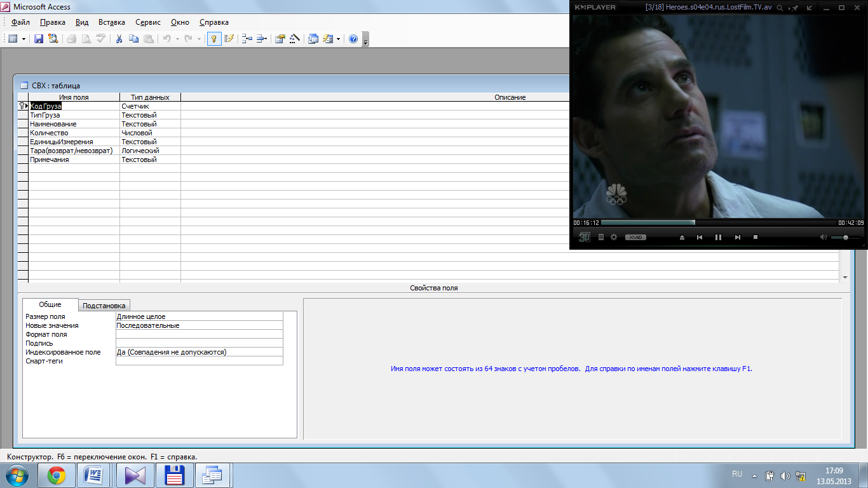The image size is (868, 488).
Task: Select the Тара(возврат/невозврат) field name cell
Action: [74, 151]
